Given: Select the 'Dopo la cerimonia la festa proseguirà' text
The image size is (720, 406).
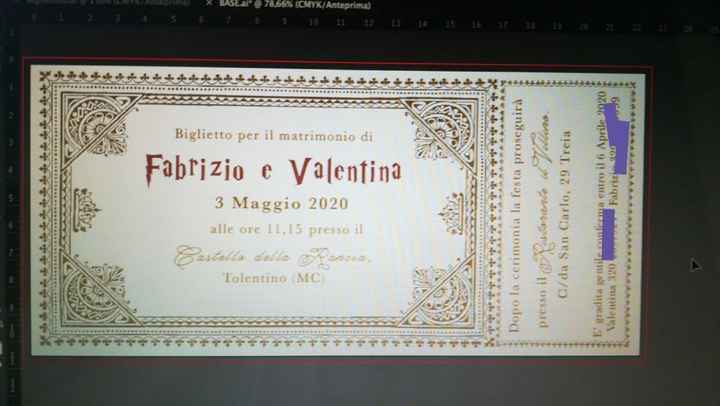Looking at the screenshot, I should coord(516,214).
